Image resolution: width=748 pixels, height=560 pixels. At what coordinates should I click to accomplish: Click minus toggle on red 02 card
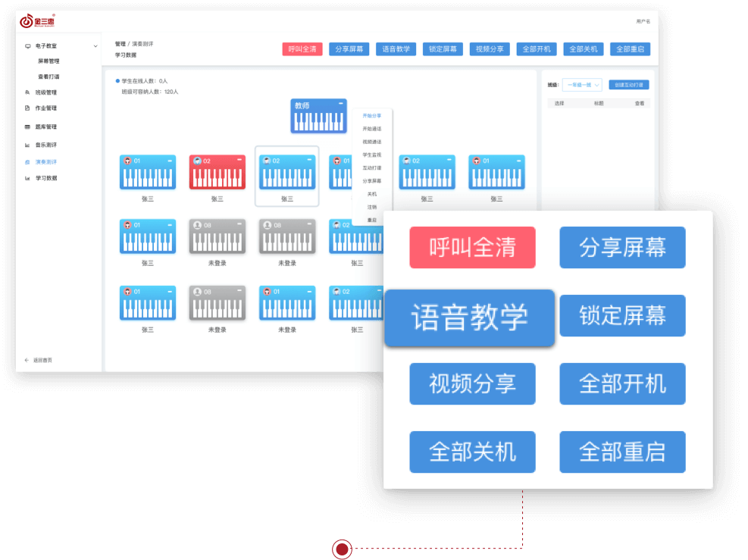(x=239, y=161)
